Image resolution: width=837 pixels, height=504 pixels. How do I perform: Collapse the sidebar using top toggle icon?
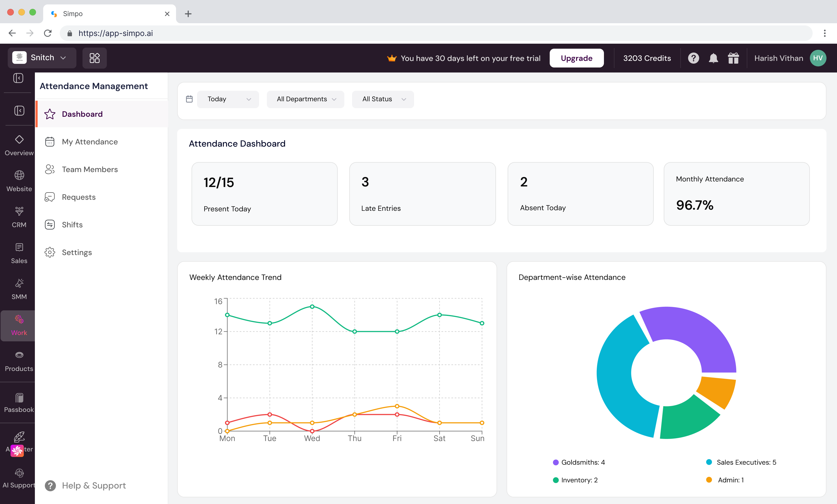click(18, 78)
